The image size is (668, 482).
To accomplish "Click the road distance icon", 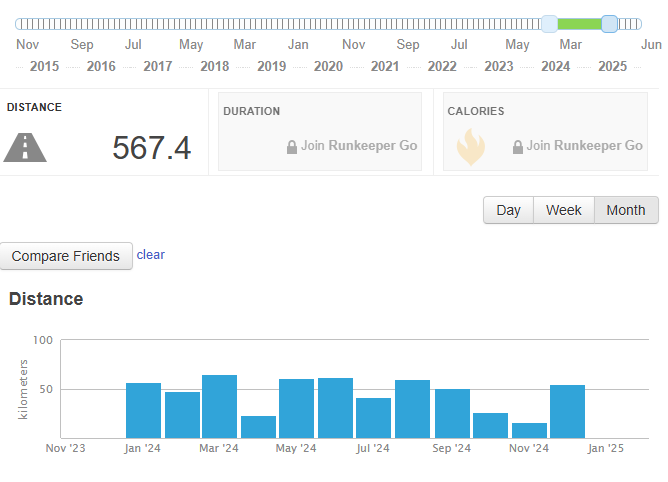I will [25, 147].
